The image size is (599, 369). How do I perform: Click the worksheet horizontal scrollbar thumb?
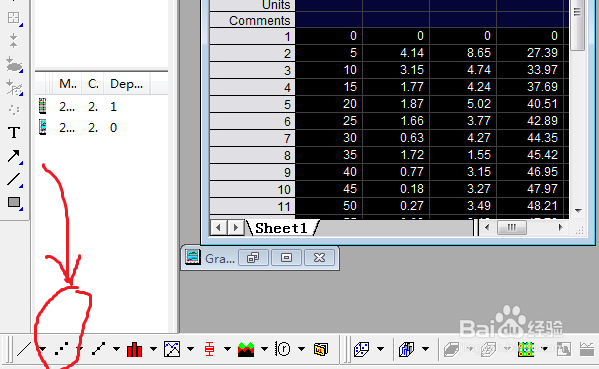pos(512,228)
